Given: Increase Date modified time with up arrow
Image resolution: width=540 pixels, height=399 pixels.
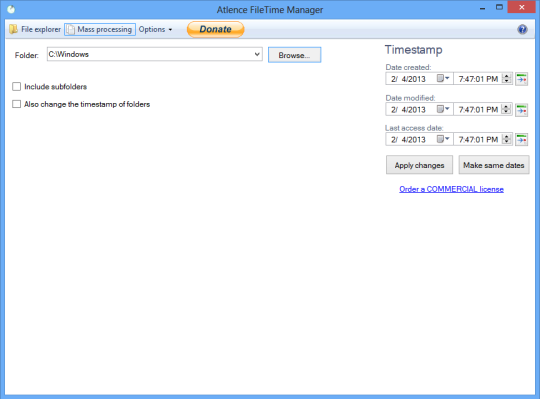Looking at the screenshot, I should coord(507,106).
